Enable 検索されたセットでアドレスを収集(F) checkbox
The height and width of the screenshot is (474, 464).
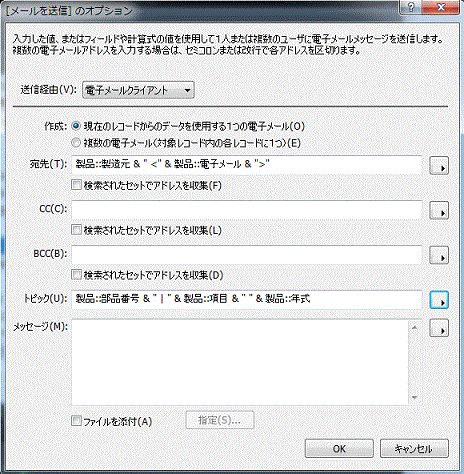pyautogui.click(x=76, y=185)
